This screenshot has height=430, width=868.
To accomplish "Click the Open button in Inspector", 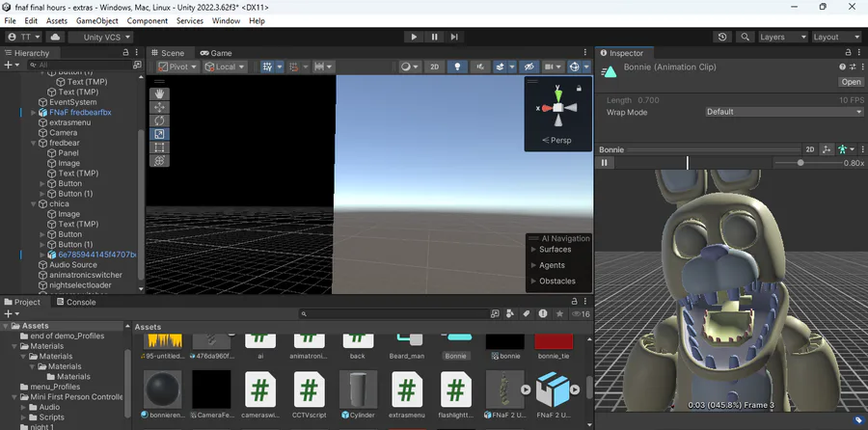I will [851, 82].
